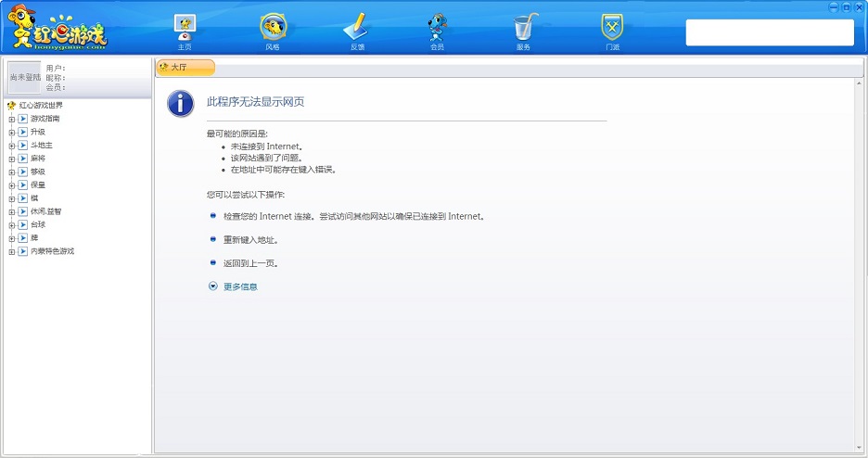Click the 返回到上一页 suggestion text
868x458 pixels.
[x=250, y=263]
